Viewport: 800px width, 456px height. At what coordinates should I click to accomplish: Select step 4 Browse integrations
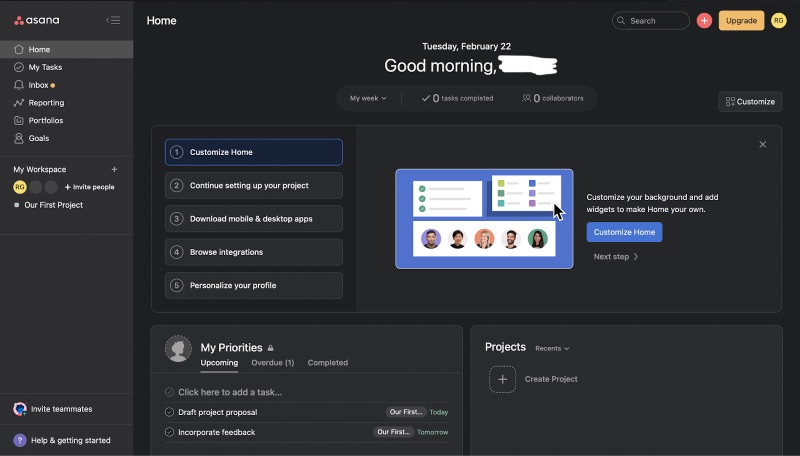pyautogui.click(x=254, y=252)
